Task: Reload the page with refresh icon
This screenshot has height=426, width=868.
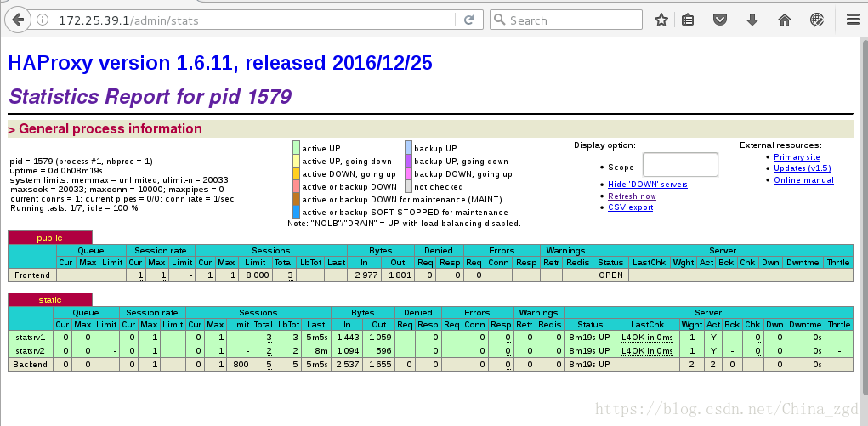Action: point(469,20)
